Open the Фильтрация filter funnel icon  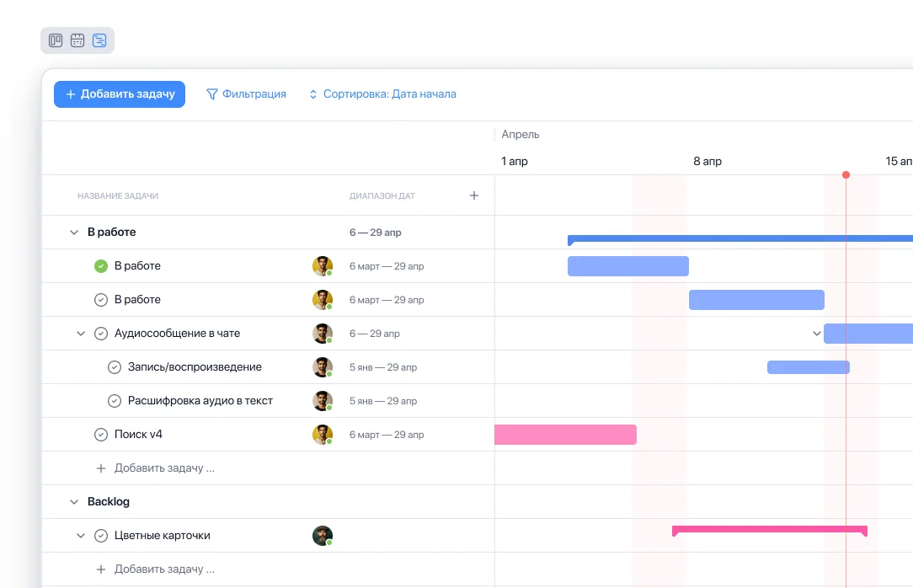212,94
